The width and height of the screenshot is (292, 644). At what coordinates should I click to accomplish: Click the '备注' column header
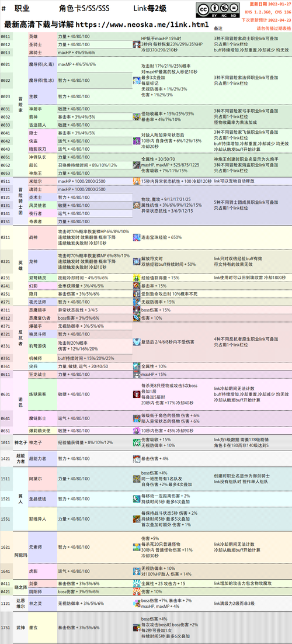pyautogui.click(x=218, y=28)
